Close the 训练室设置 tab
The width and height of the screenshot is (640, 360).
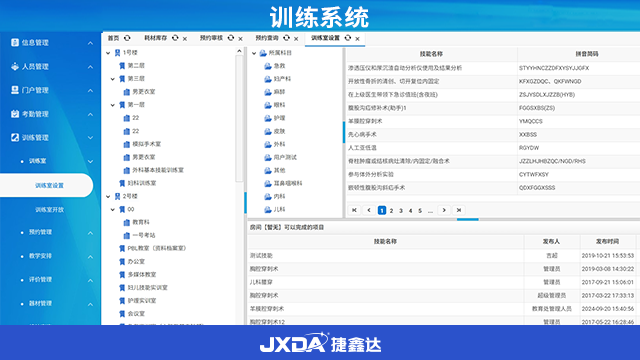(358, 39)
